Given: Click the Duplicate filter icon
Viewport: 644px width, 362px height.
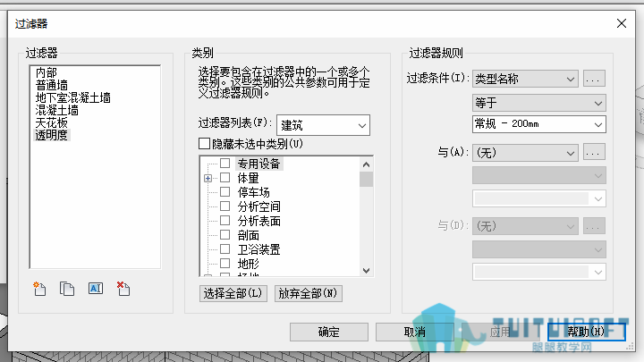Looking at the screenshot, I should point(67,289).
